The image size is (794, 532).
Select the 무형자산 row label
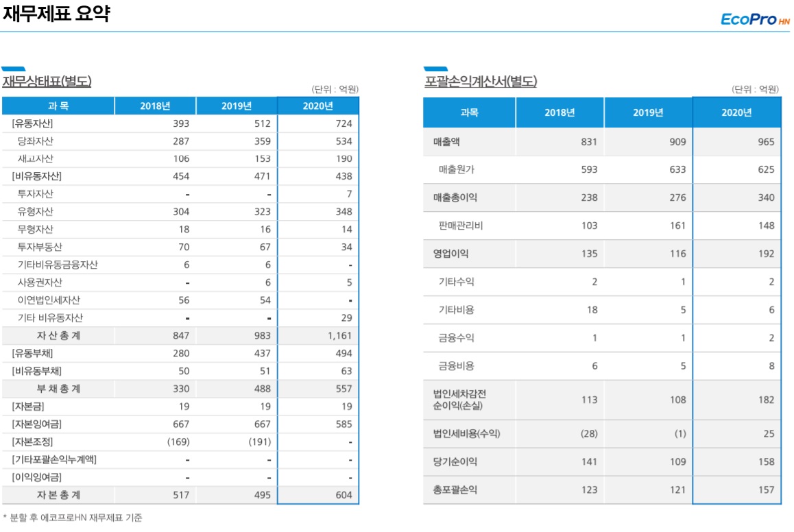click(36, 229)
